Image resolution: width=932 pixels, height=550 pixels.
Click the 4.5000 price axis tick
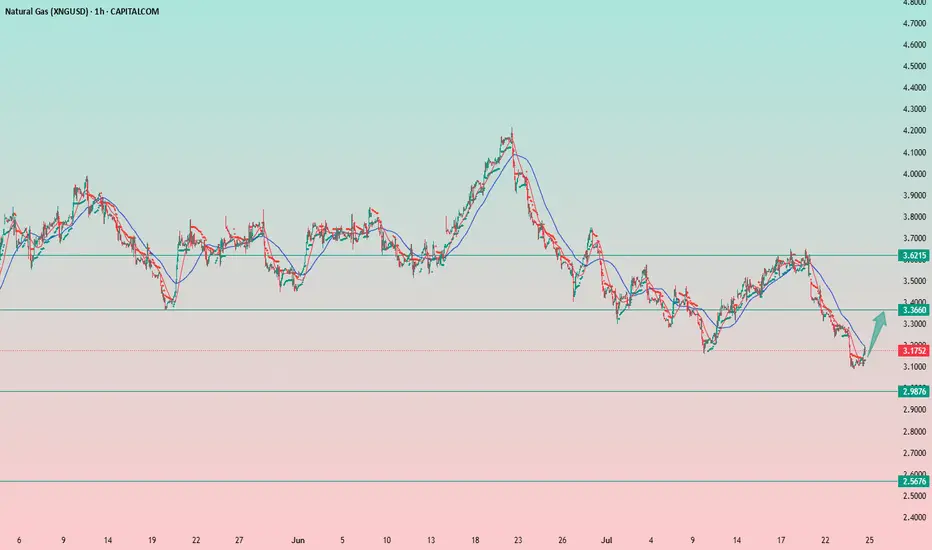point(914,66)
